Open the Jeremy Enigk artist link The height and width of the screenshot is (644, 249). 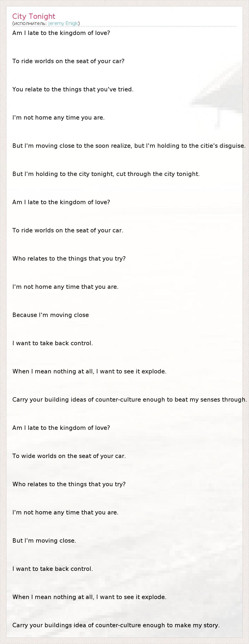(63, 24)
